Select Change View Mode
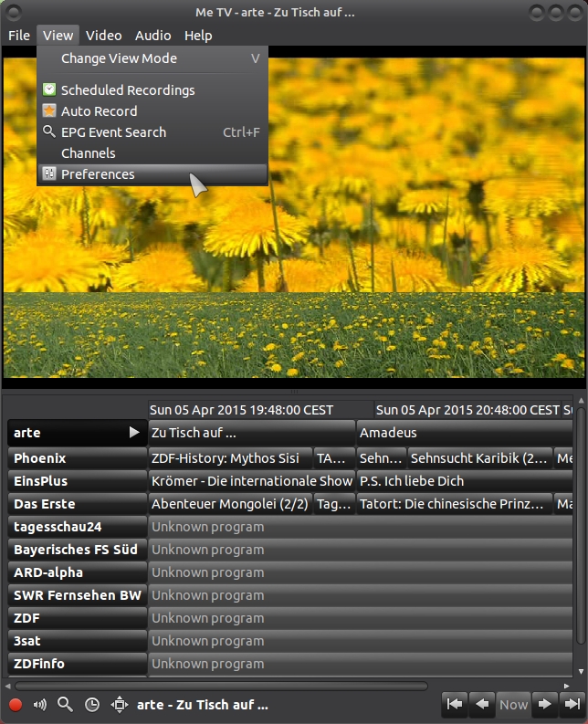 (x=119, y=58)
